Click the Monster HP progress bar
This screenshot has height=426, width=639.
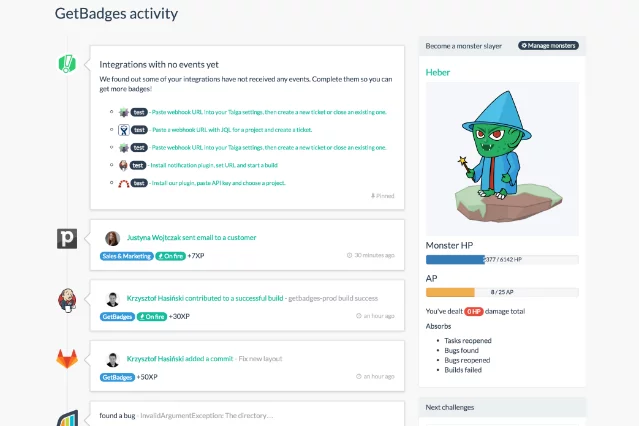coord(502,260)
